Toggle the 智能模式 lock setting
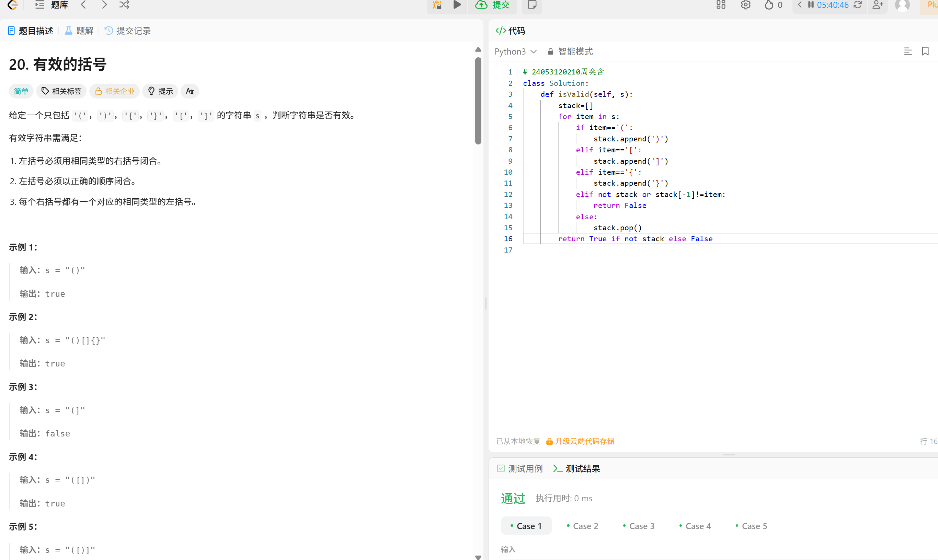Screen dimensions: 938x560 pos(570,51)
